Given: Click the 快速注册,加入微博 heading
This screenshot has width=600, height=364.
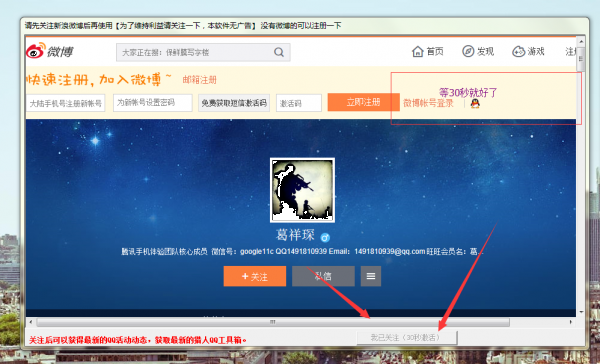Looking at the screenshot, I should pyautogui.click(x=99, y=80).
